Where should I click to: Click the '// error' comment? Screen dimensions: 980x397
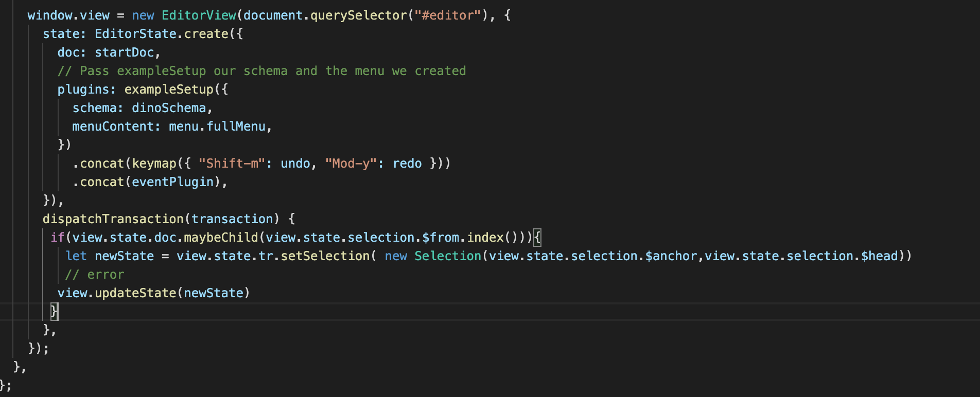point(95,274)
